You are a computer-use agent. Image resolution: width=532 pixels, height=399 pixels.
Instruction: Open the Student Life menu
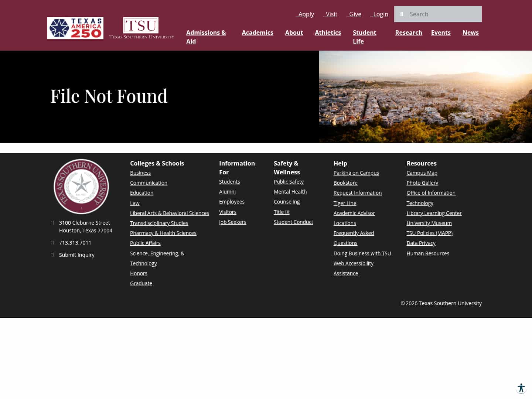[x=365, y=37]
